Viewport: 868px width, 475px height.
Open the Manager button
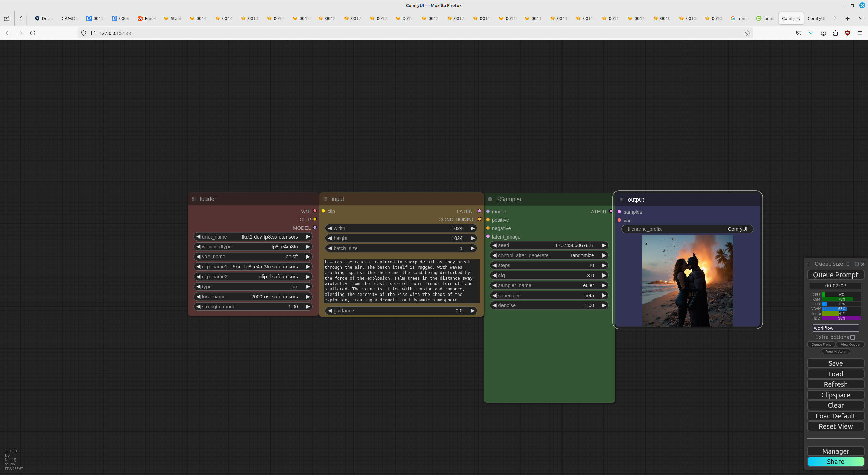point(835,451)
